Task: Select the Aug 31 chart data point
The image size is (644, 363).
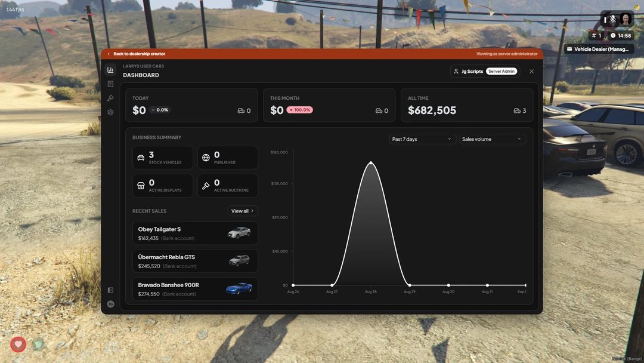Action: pos(487,285)
